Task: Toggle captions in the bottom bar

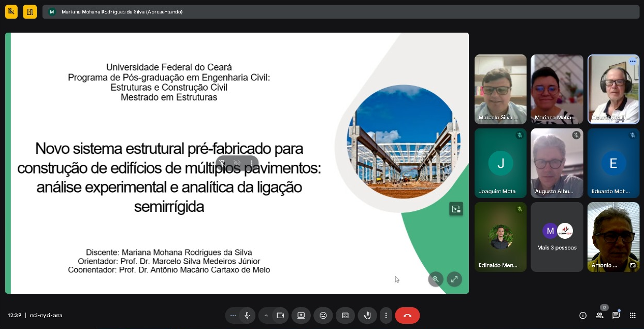Action: coord(345,315)
